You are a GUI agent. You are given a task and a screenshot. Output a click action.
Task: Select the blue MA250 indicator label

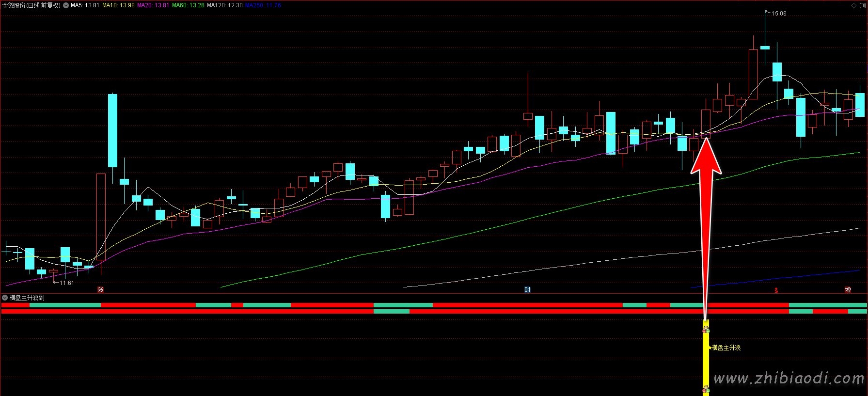263,5
